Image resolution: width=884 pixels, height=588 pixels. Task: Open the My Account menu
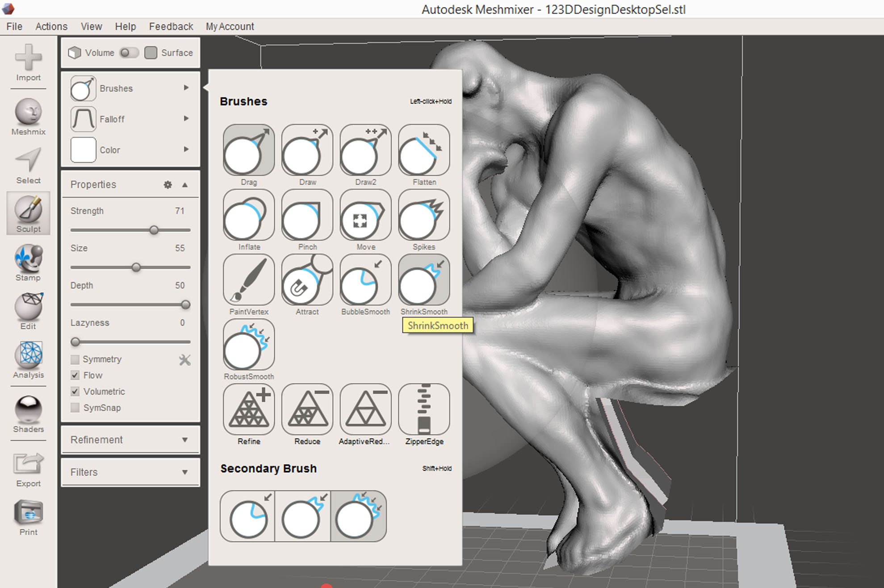[x=230, y=26]
